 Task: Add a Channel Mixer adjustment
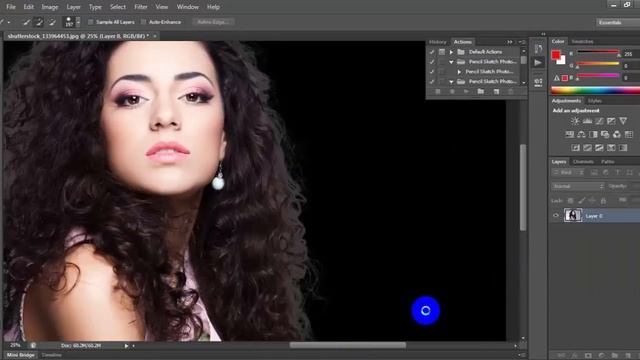point(617,134)
